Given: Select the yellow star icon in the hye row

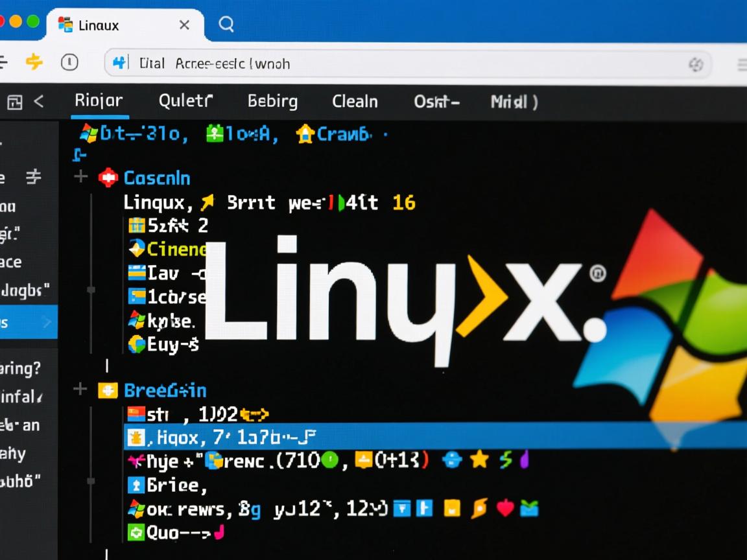Looking at the screenshot, I should tap(479, 460).
